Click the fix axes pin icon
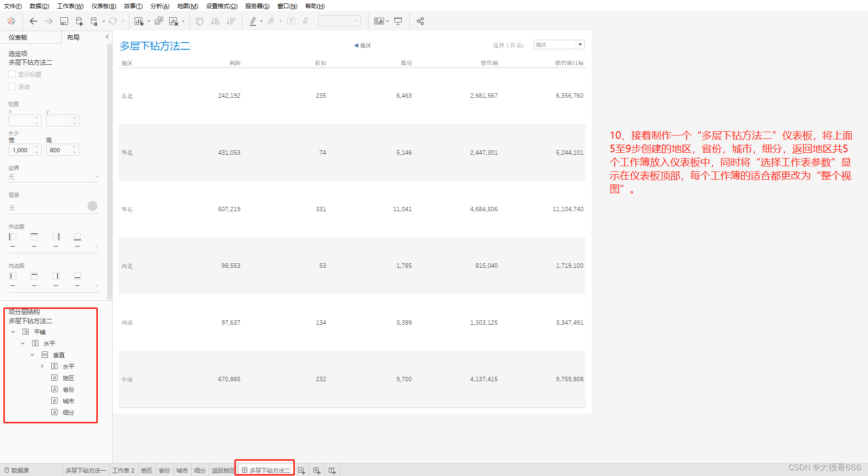868x476 pixels. (x=305, y=21)
